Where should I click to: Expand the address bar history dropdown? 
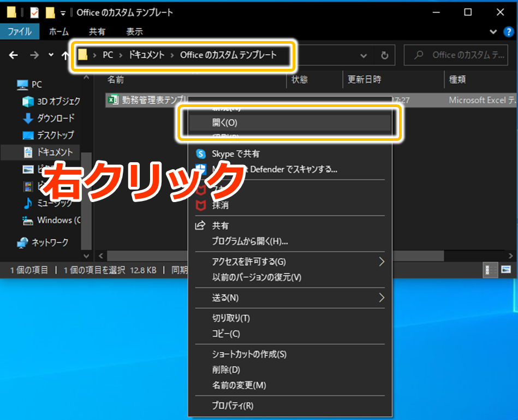click(364, 55)
